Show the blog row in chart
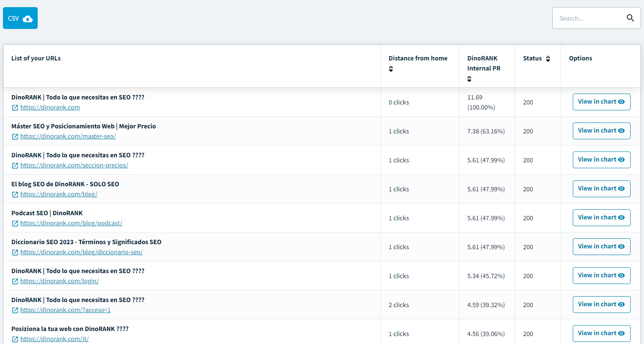The image size is (644, 344). point(601,189)
